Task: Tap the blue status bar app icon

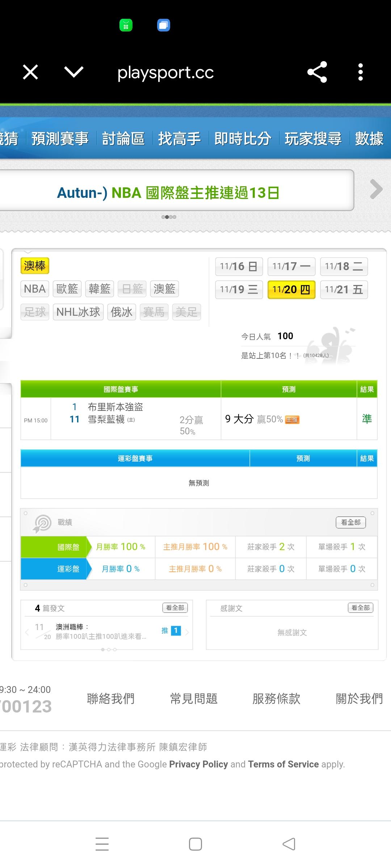Action: pos(164,25)
